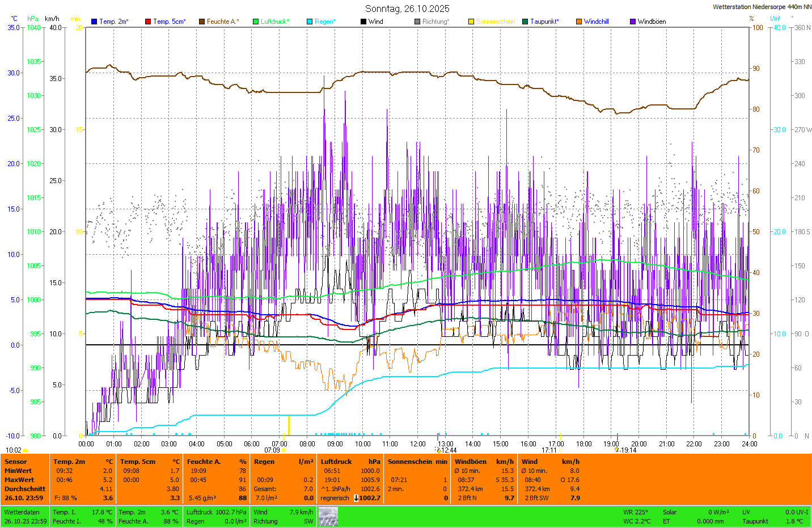Click the Wetterstation Niedersorpe station label
812x528 pixels.
coord(762,7)
